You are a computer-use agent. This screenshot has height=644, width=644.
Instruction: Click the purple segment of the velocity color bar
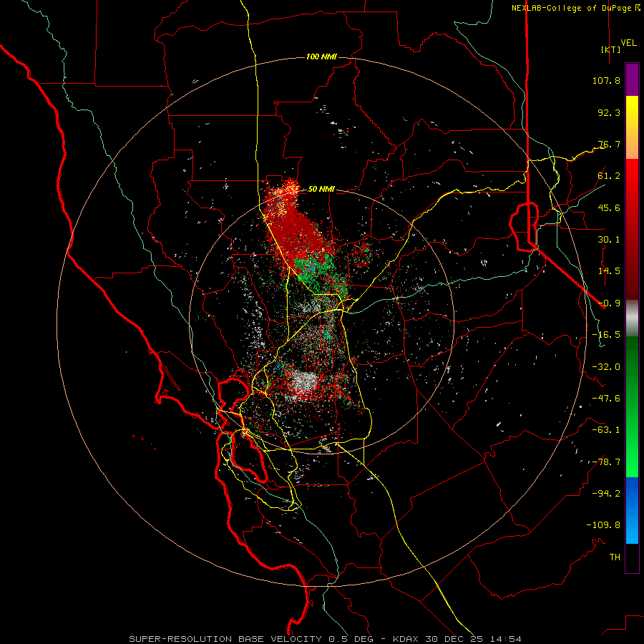[632, 79]
